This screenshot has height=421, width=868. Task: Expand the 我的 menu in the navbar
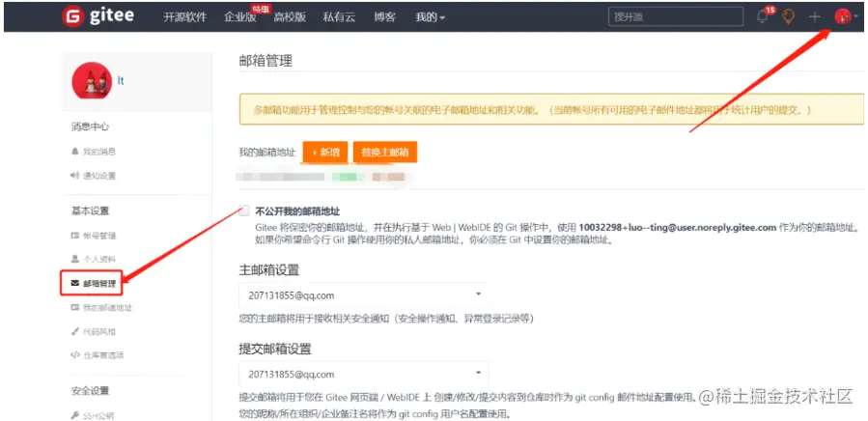(430, 17)
